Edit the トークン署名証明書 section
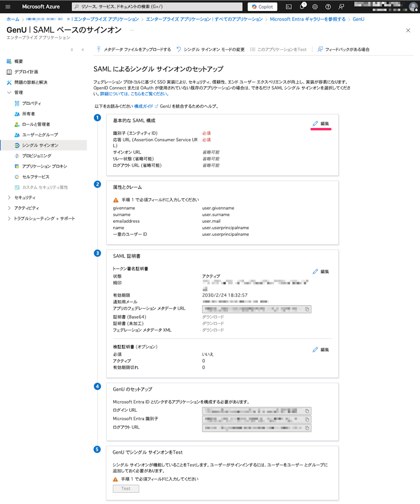 321,272
